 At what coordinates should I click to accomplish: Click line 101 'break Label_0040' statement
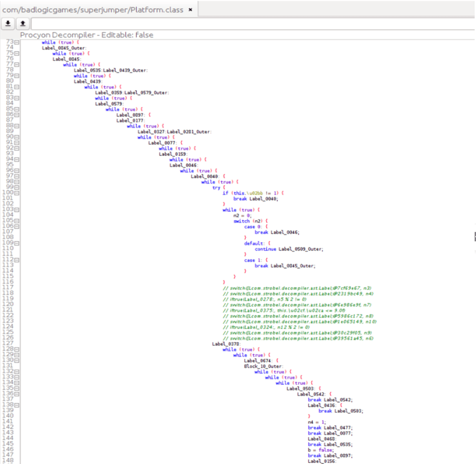[x=255, y=198]
